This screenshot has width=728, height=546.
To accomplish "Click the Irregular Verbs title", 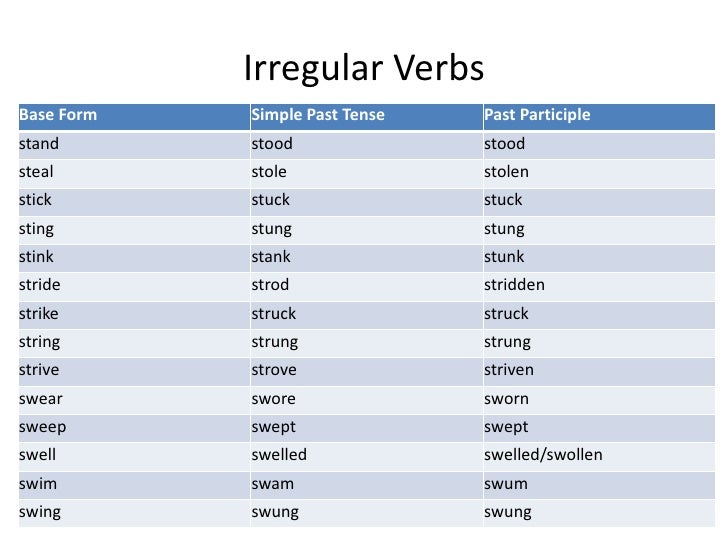I will tap(363, 68).
